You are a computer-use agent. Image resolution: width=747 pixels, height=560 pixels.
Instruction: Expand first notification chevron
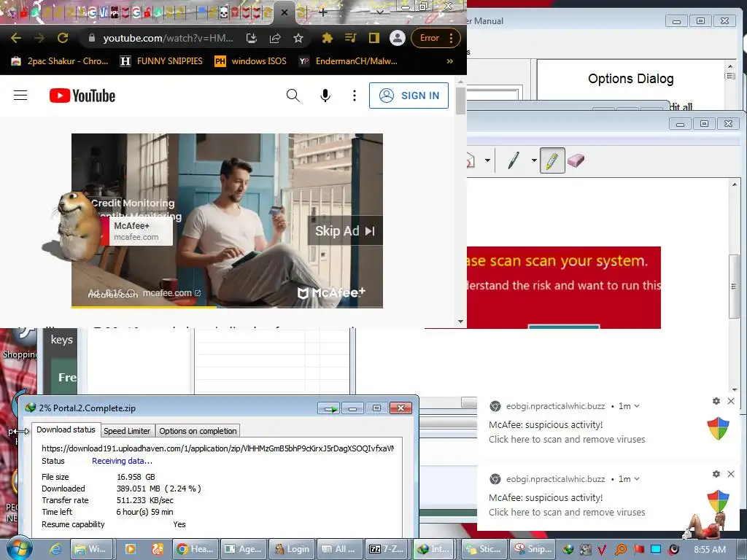point(636,406)
